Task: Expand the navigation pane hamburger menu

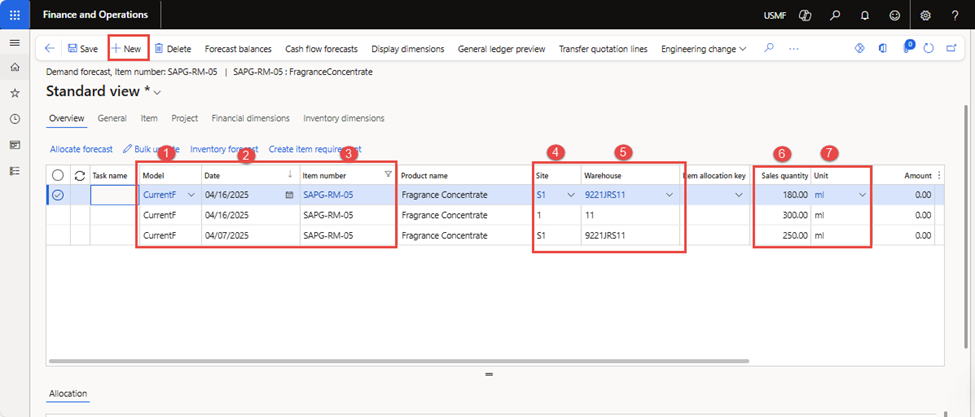Action: [x=15, y=43]
